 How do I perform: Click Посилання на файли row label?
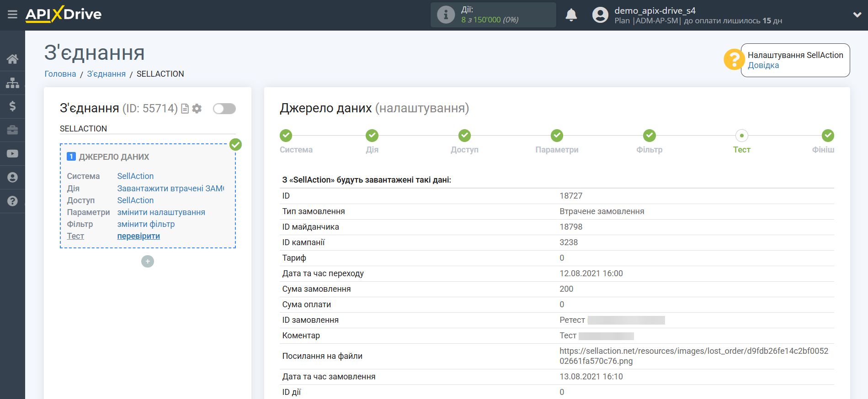pyautogui.click(x=322, y=356)
